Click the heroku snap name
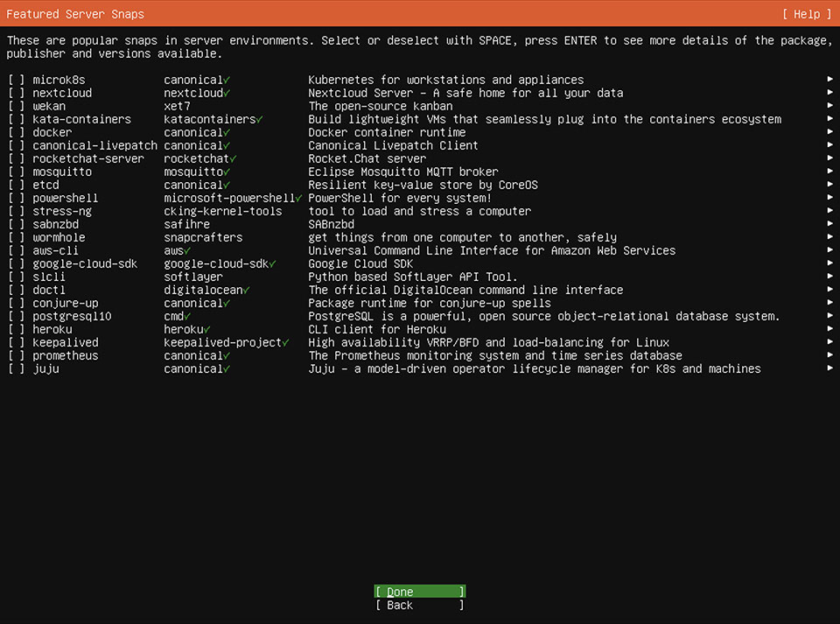 coord(52,329)
